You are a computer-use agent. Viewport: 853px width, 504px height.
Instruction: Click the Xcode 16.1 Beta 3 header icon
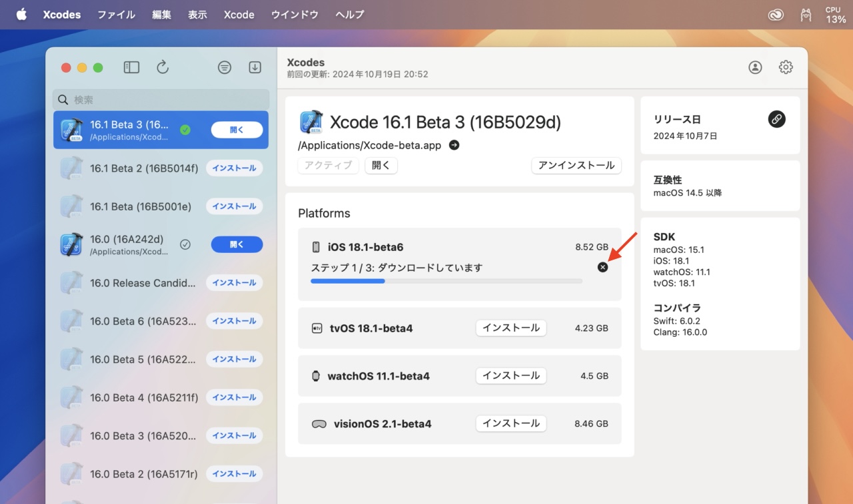(311, 123)
